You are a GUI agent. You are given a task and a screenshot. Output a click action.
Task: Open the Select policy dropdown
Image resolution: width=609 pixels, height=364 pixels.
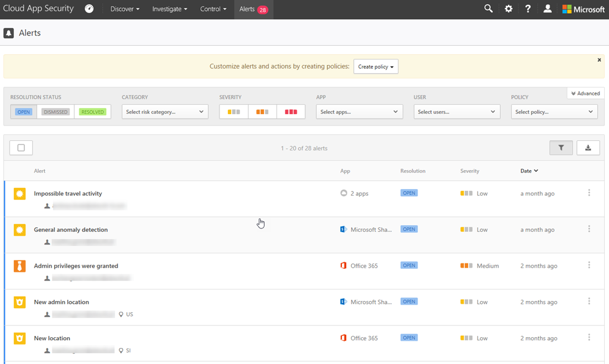point(554,112)
